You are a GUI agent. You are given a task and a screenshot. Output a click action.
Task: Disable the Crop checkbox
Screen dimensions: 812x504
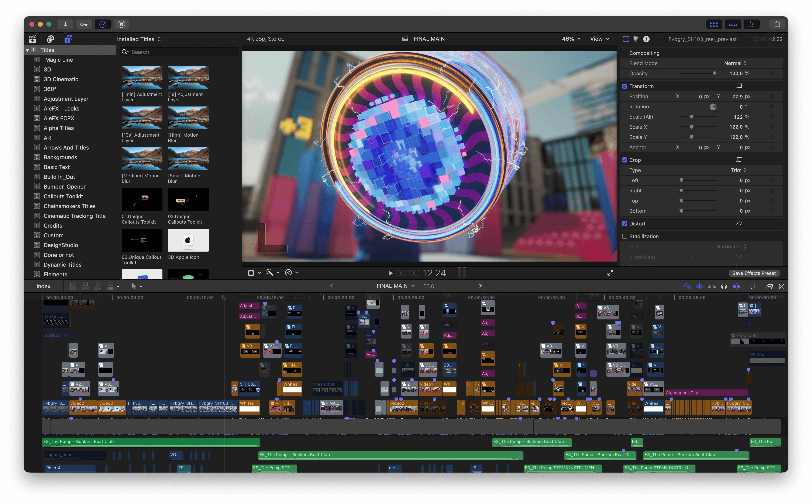click(x=625, y=160)
